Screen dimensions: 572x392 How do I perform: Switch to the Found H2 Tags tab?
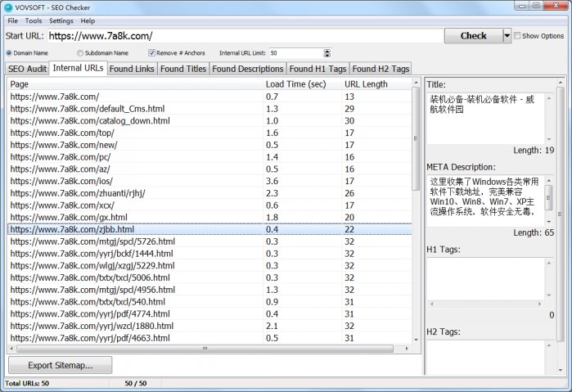(381, 69)
